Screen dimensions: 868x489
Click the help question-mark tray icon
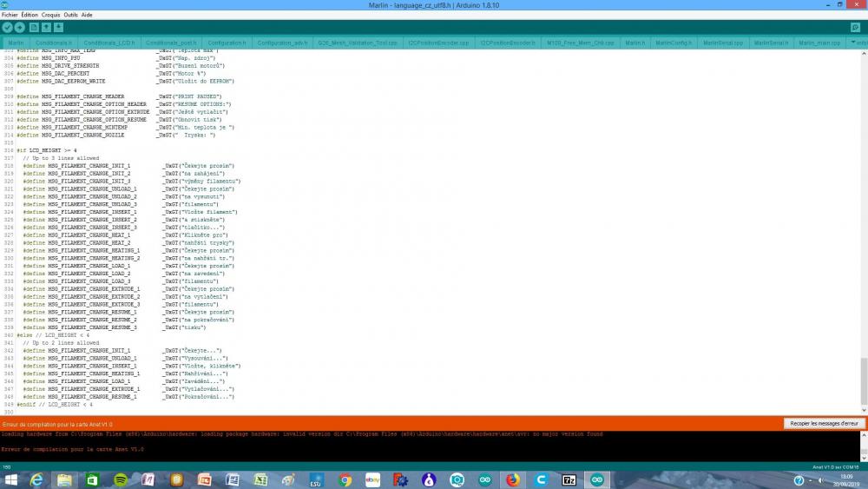(799, 480)
